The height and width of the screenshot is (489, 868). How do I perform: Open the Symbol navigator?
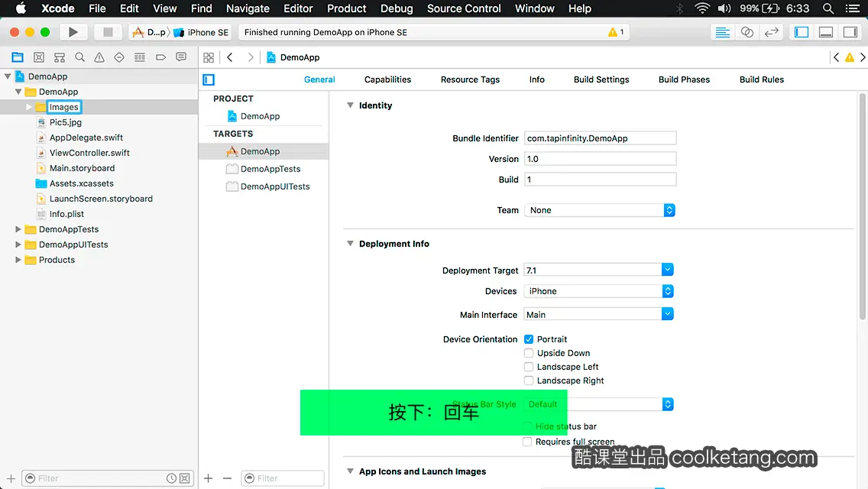coord(60,57)
